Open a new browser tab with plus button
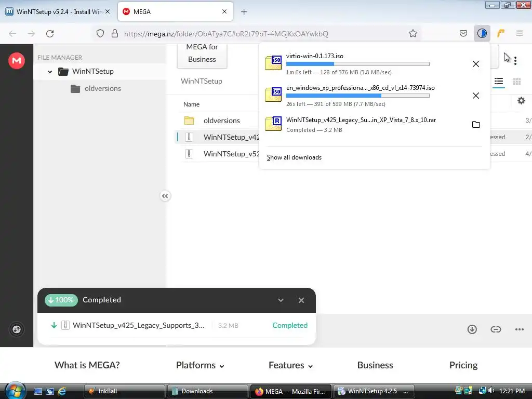Screen dimensions: 532x399 tap(244, 12)
